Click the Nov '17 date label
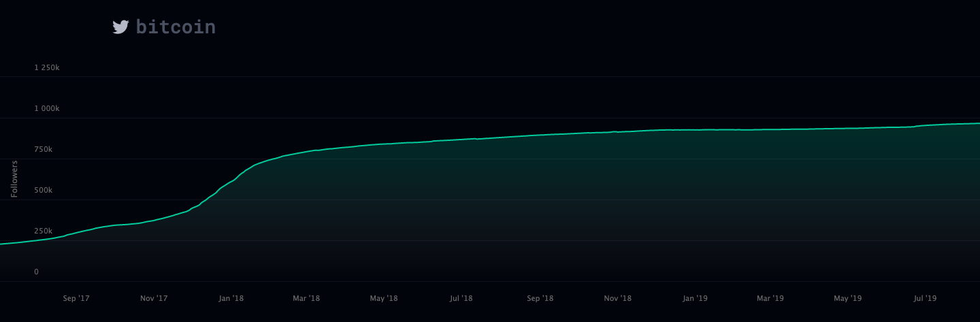 pyautogui.click(x=153, y=298)
